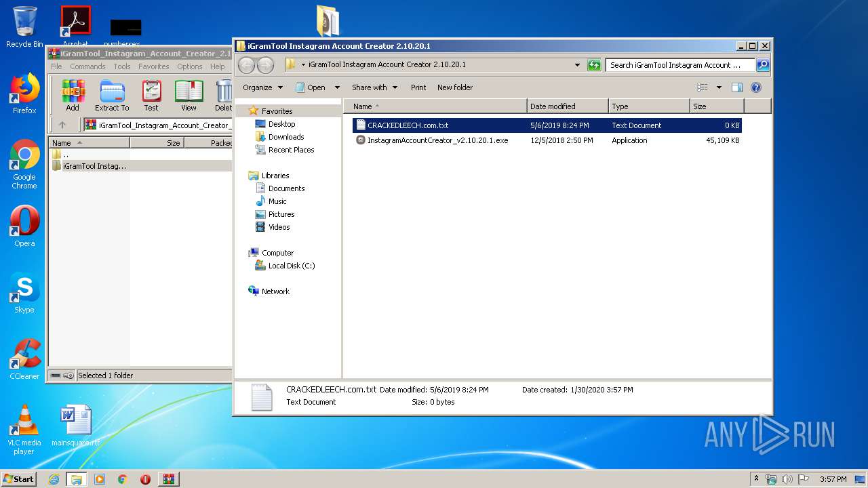868x488 pixels.
Task: Click WinRAR icon in taskbar
Action: point(168,479)
